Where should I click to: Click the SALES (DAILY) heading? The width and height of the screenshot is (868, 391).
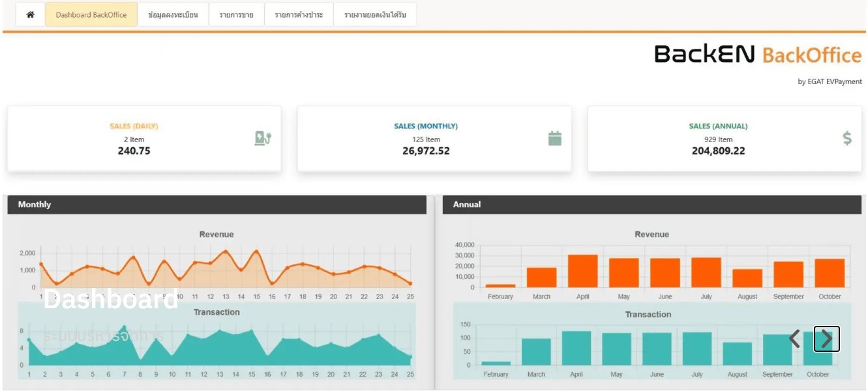pyautogui.click(x=134, y=126)
